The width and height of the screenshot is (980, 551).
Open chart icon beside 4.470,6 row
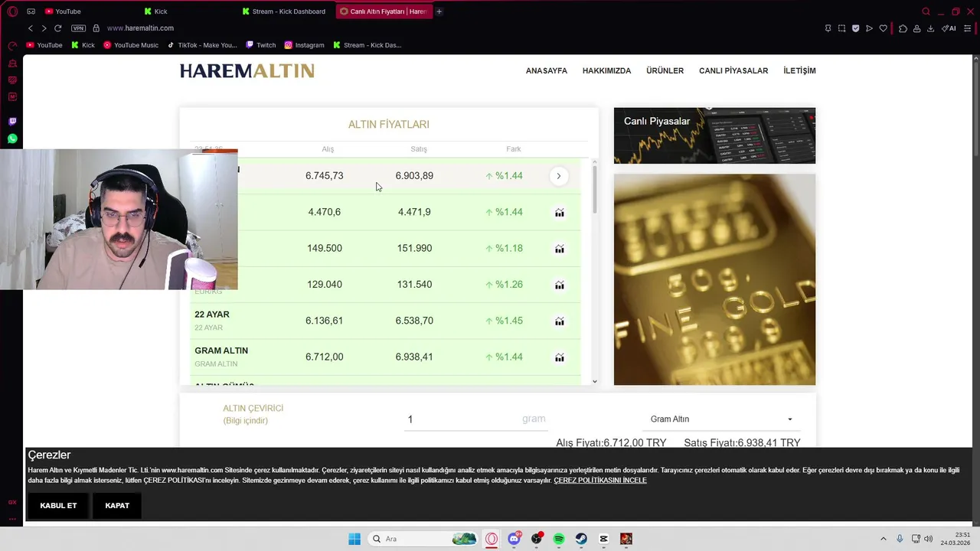560,213
